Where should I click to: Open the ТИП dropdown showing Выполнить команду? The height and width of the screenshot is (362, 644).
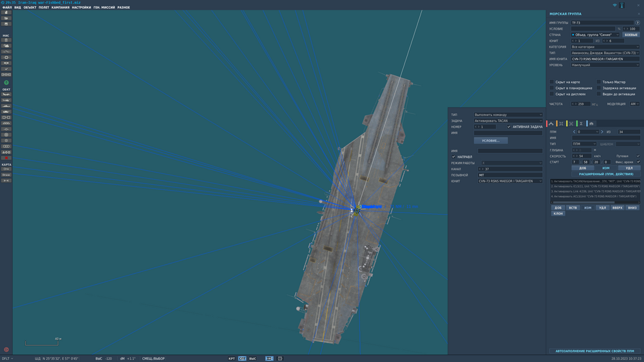click(x=508, y=115)
